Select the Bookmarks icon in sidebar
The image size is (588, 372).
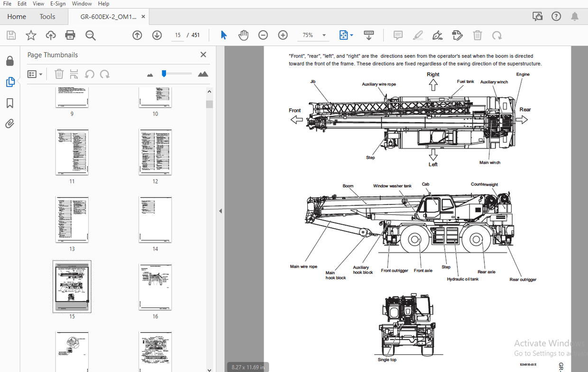[10, 103]
